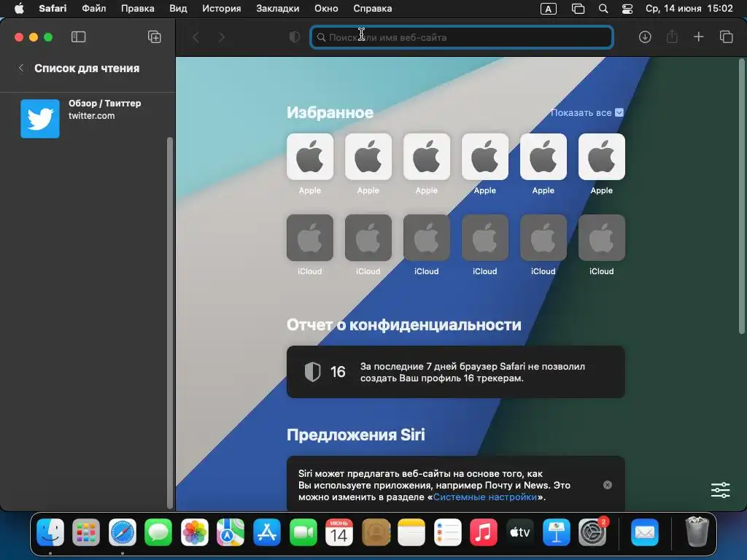
Task: Open the Twitter reading list thumbnail
Action: pos(40,119)
